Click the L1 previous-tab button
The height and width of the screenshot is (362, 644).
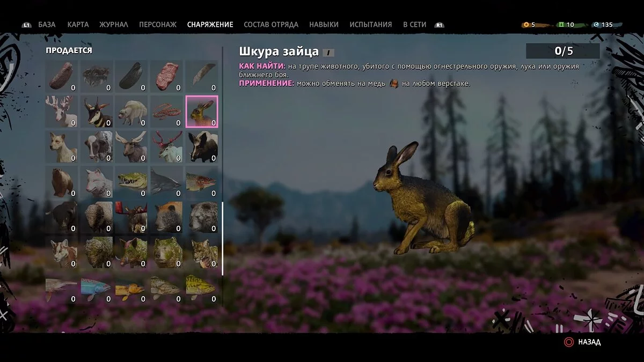(x=26, y=25)
